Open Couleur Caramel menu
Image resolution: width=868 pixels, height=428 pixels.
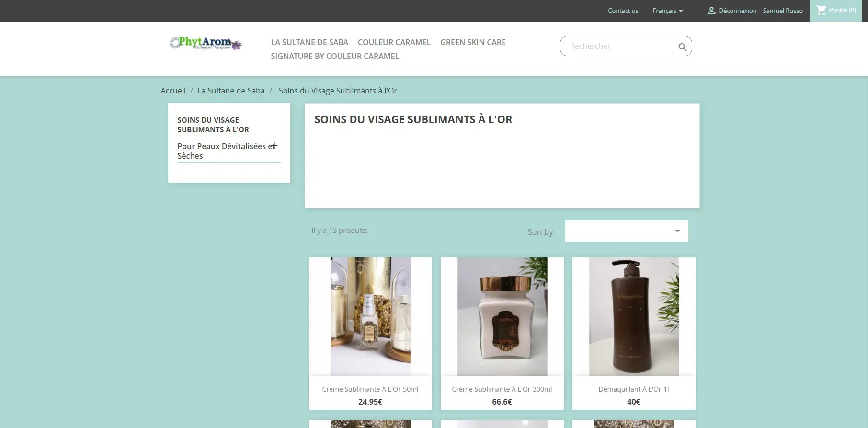click(x=394, y=42)
